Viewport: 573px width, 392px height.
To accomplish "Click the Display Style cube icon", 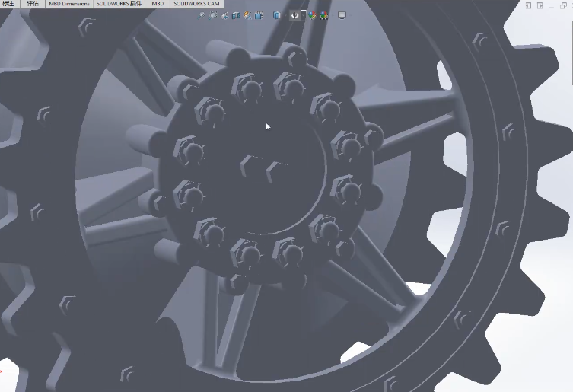I will tap(277, 15).
